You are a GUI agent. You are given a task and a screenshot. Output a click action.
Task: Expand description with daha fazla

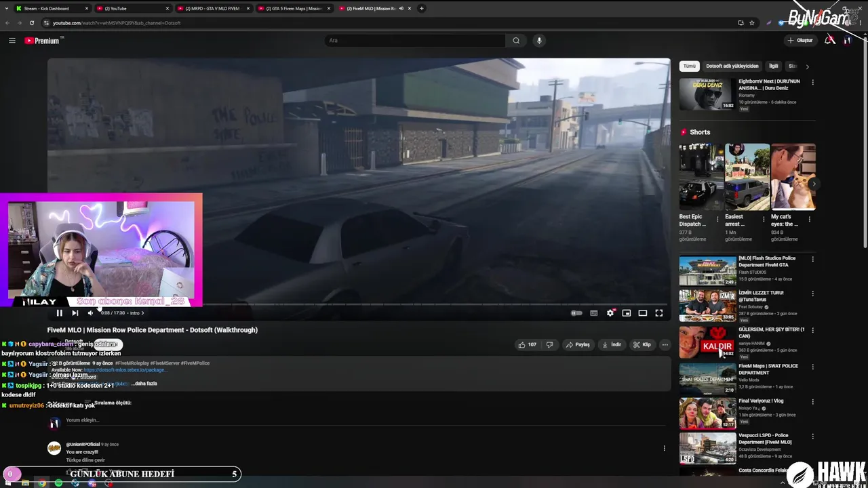click(144, 384)
